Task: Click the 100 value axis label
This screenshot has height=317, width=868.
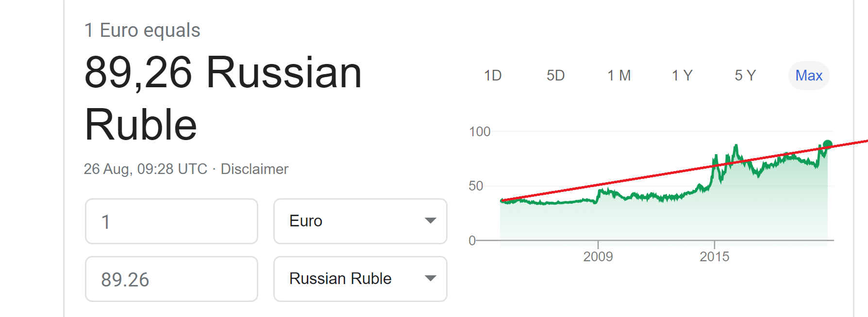Action: click(480, 132)
